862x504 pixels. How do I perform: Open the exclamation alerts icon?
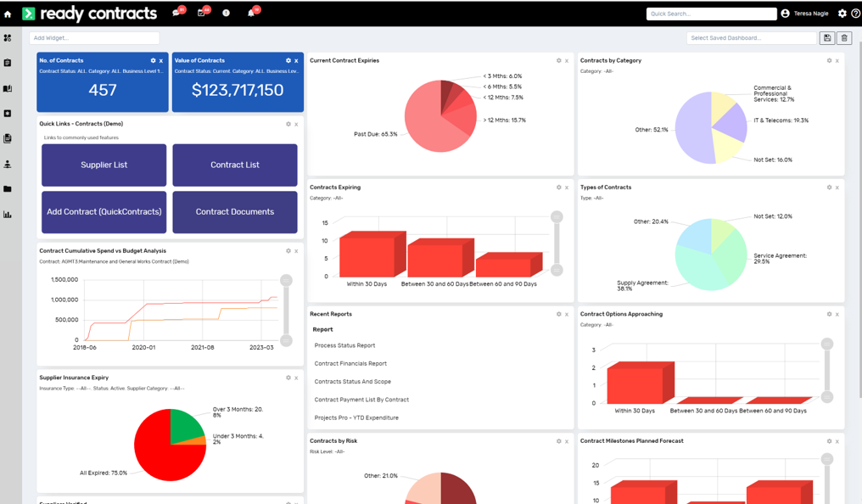pyautogui.click(x=226, y=14)
